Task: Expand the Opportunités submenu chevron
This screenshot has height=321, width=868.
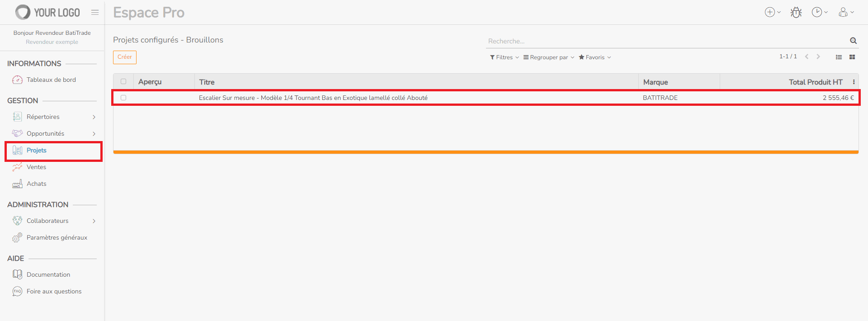Action: pyautogui.click(x=94, y=134)
